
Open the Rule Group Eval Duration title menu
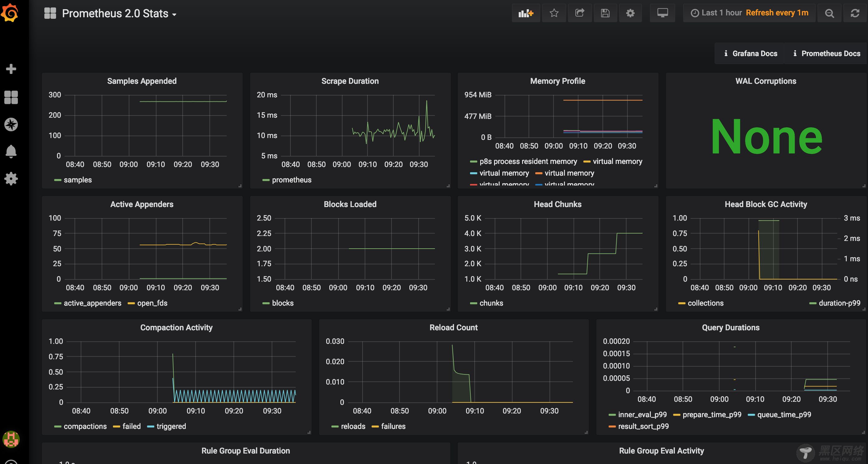coord(245,451)
